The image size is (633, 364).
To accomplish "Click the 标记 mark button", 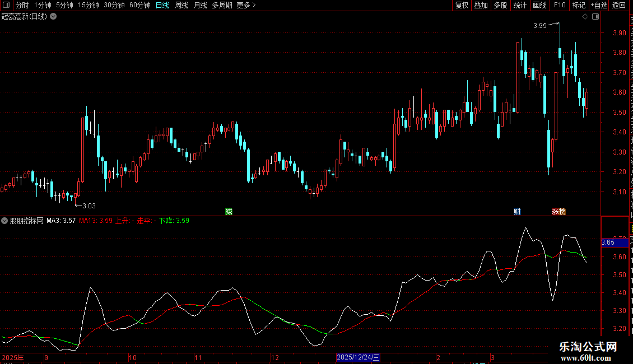I will [x=579, y=5].
